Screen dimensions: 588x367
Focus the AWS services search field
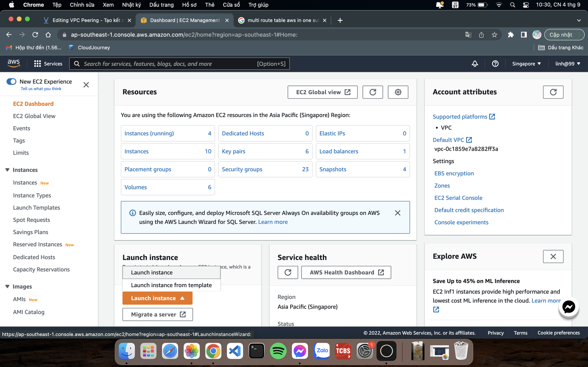[180, 64]
